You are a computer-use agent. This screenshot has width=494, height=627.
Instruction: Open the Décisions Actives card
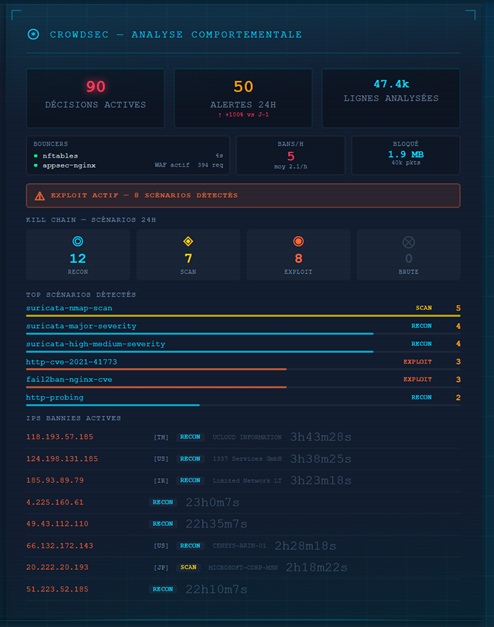96,98
